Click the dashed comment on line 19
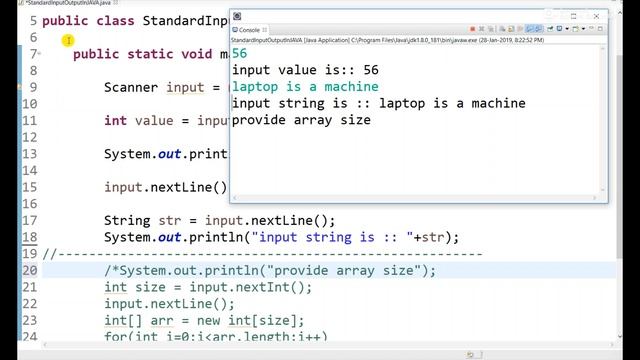 pos(262,254)
